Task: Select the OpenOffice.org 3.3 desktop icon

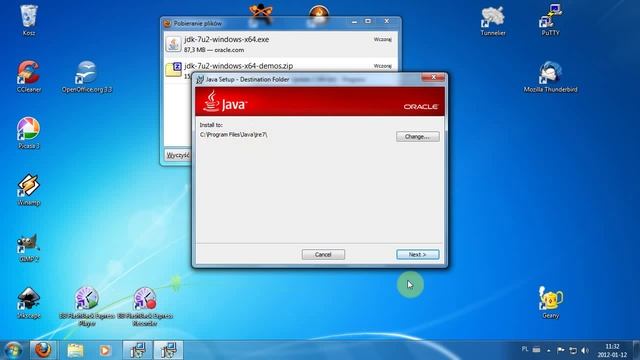Action: (x=87, y=76)
